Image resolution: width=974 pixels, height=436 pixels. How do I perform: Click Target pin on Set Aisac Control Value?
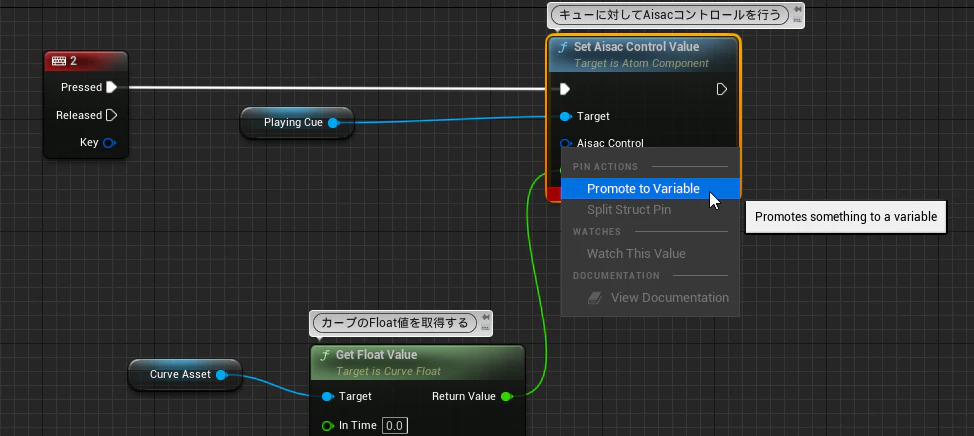[566, 116]
